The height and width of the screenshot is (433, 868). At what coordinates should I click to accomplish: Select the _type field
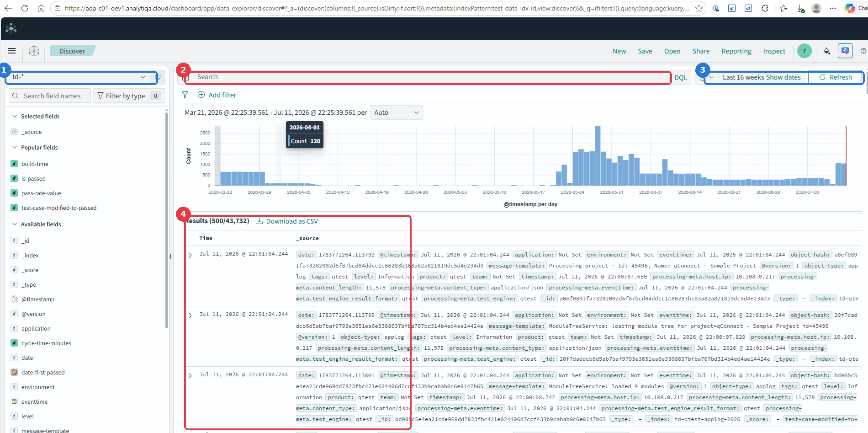(28, 284)
